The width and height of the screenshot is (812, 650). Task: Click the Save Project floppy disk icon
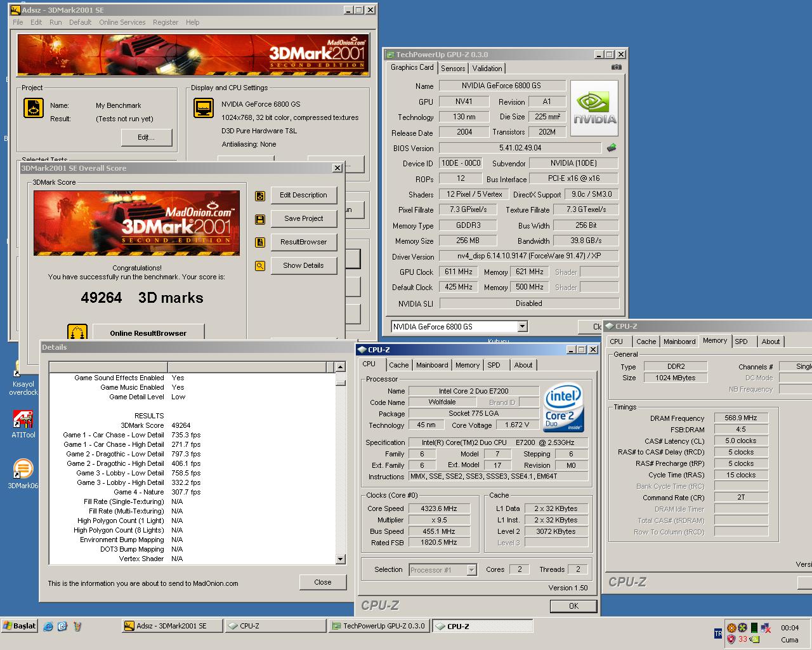(x=260, y=220)
